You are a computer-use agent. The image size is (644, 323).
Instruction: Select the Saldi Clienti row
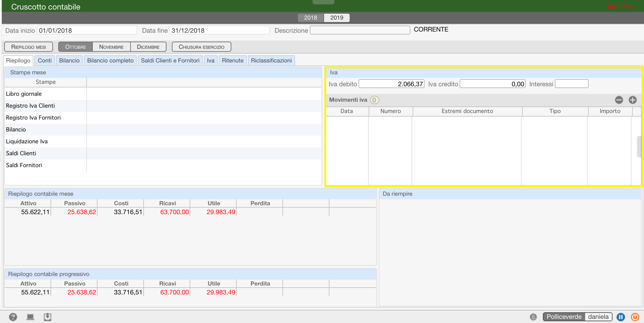coord(163,153)
